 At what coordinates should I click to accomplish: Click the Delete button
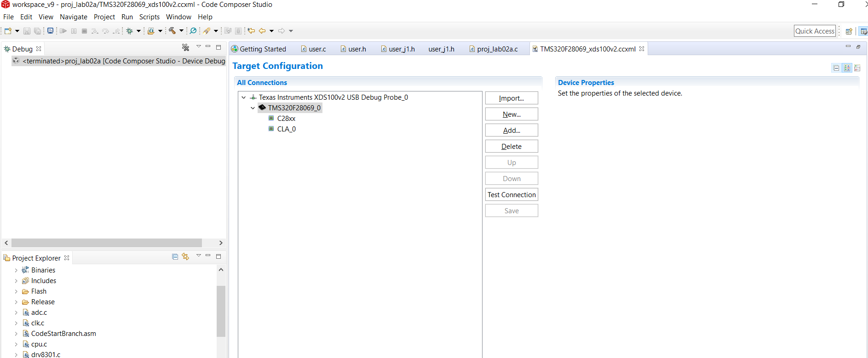[512, 146]
